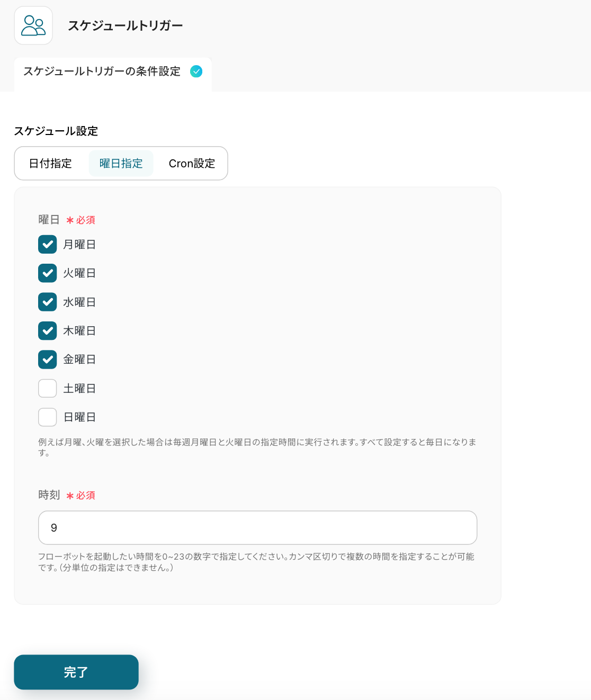Viewport: 591px width, 700px height.
Task: Click the 土曜日 label text
Action: coord(79,388)
